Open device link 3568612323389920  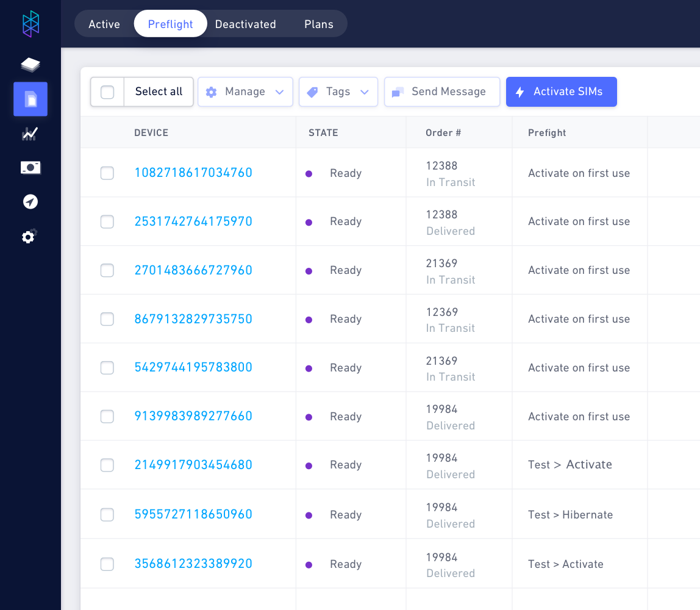193,564
